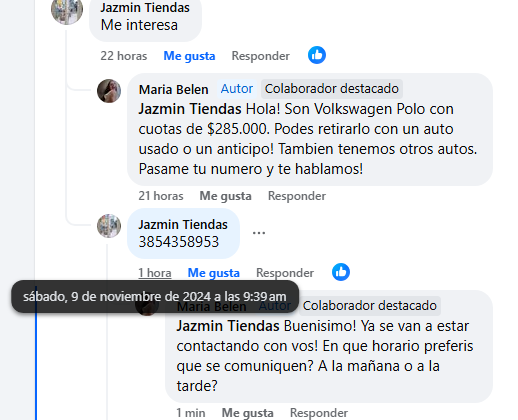Click like reaction icon on phone number comment

[x=341, y=272]
